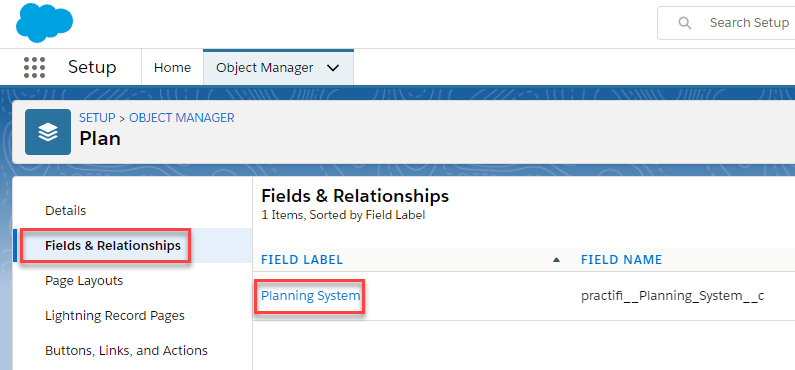Select Fields & Relationships sidebar item
Viewport: 795px width, 370px height.
point(113,245)
